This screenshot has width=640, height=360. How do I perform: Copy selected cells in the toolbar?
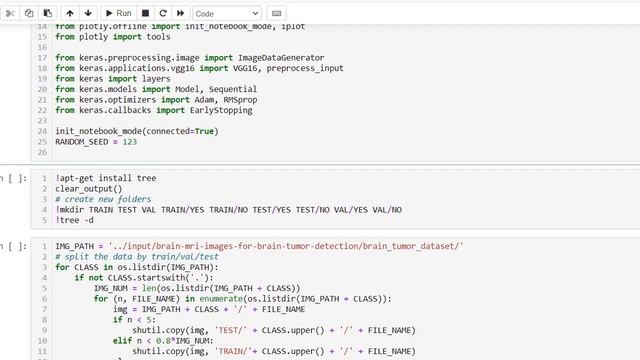point(29,13)
